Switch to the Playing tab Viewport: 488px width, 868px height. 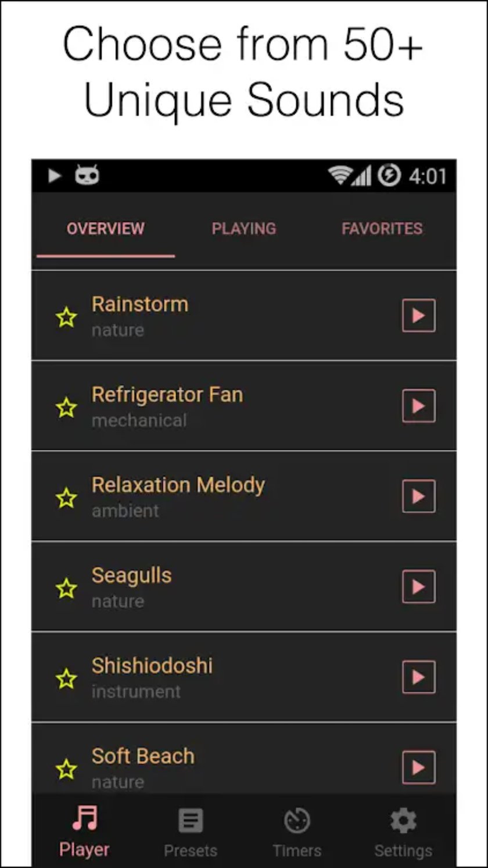pyautogui.click(x=243, y=228)
